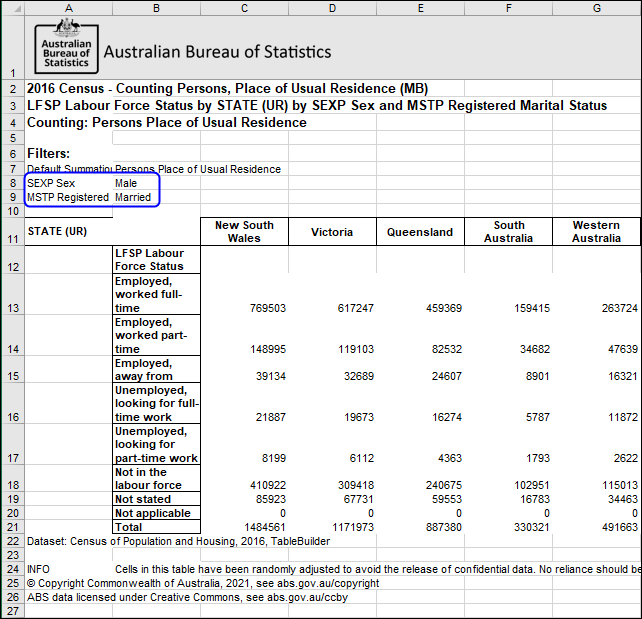642x619 pixels.
Task: Click the 'Not applicable' row label
Action: point(156,513)
